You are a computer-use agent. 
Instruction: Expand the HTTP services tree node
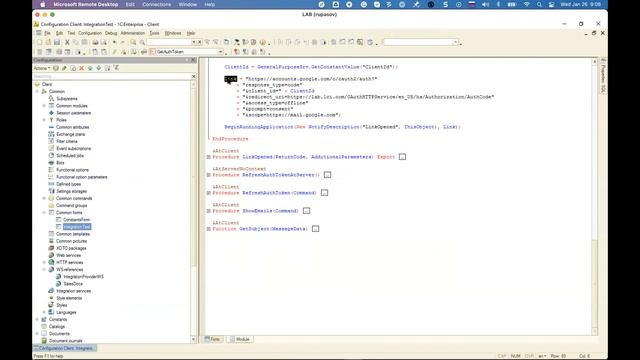tap(44, 262)
